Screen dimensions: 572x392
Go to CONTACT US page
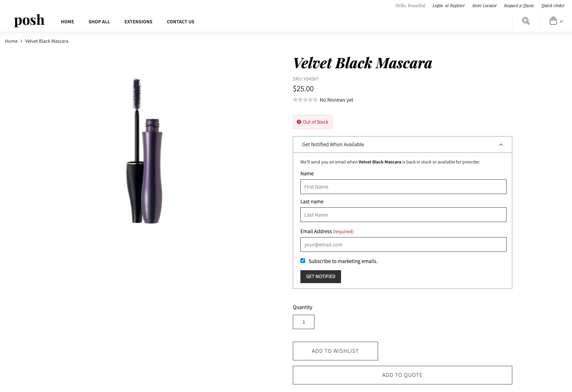(181, 22)
